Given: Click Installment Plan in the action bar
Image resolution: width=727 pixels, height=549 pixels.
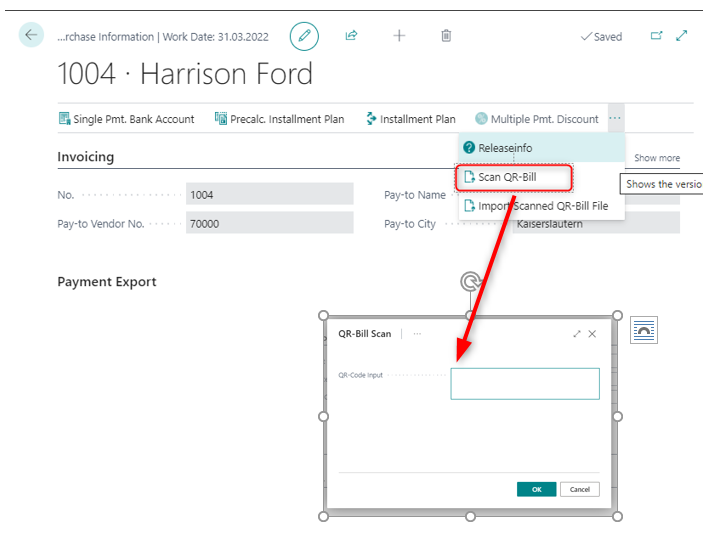Looking at the screenshot, I should click(410, 119).
